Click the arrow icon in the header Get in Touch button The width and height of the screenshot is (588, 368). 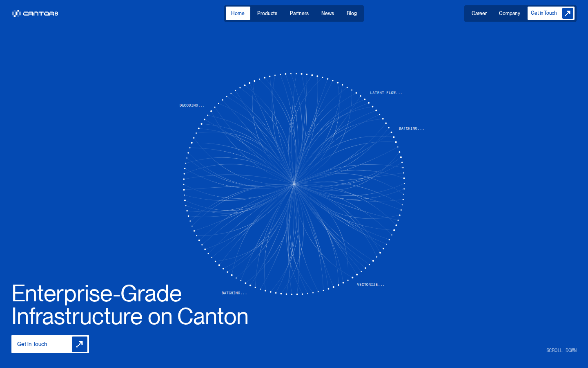click(x=568, y=13)
